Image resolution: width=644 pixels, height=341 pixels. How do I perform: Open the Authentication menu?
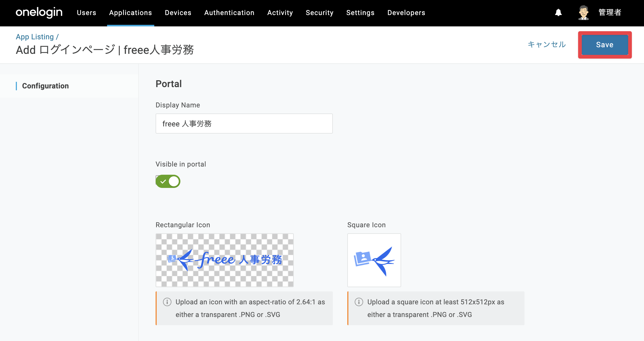(x=229, y=13)
